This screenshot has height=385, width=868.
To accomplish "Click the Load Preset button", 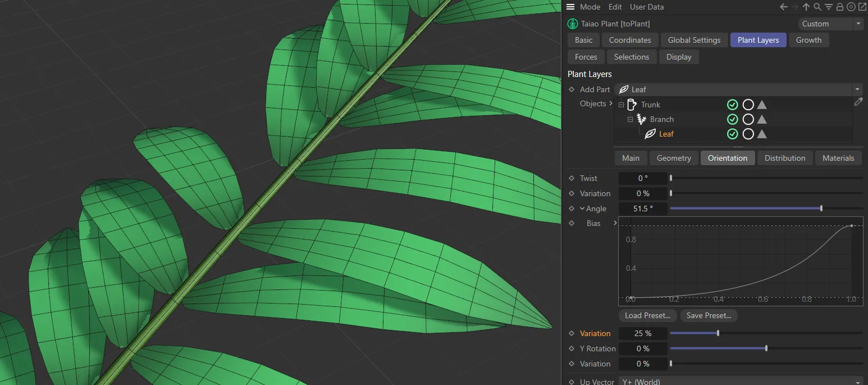I will click(x=647, y=315).
